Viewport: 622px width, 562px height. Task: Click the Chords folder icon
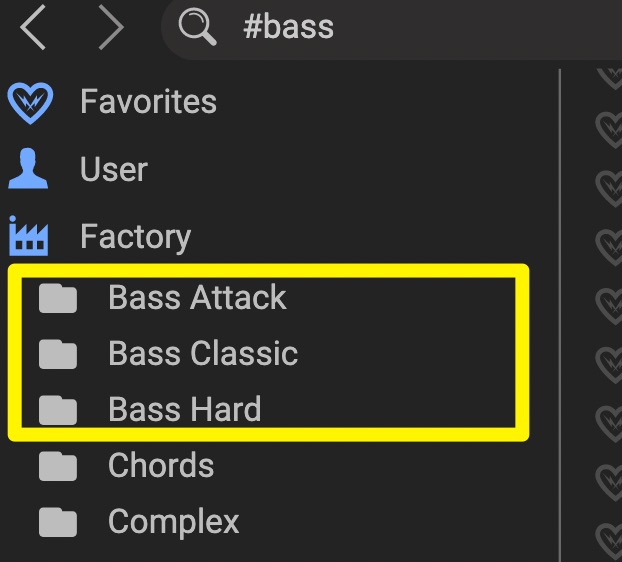click(x=59, y=466)
